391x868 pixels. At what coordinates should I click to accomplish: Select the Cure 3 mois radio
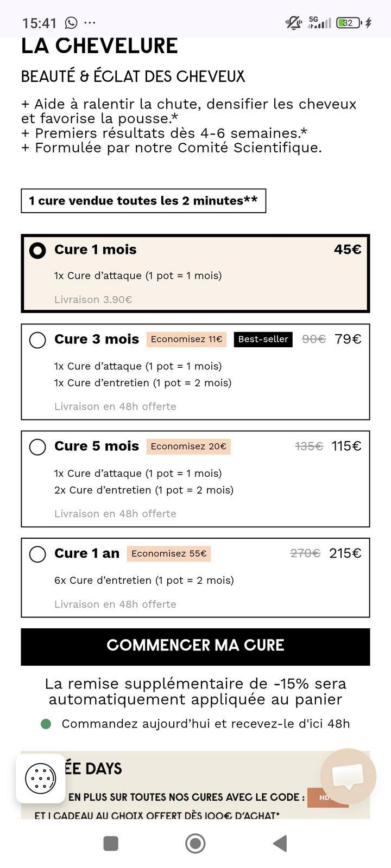coord(37,340)
